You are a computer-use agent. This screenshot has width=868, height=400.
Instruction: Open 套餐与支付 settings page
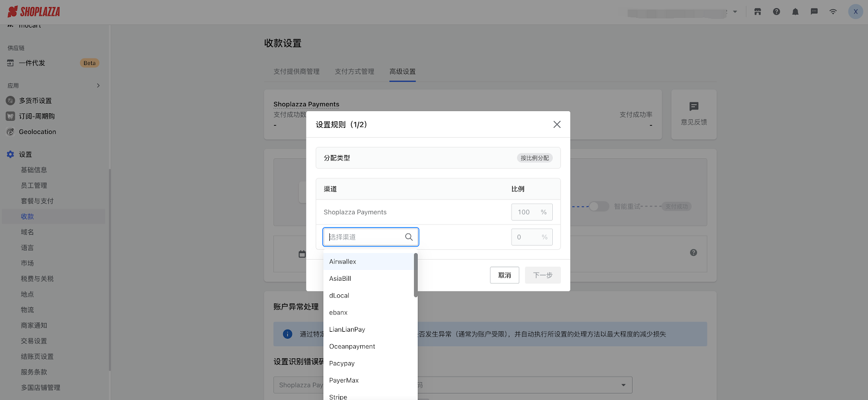37,201
